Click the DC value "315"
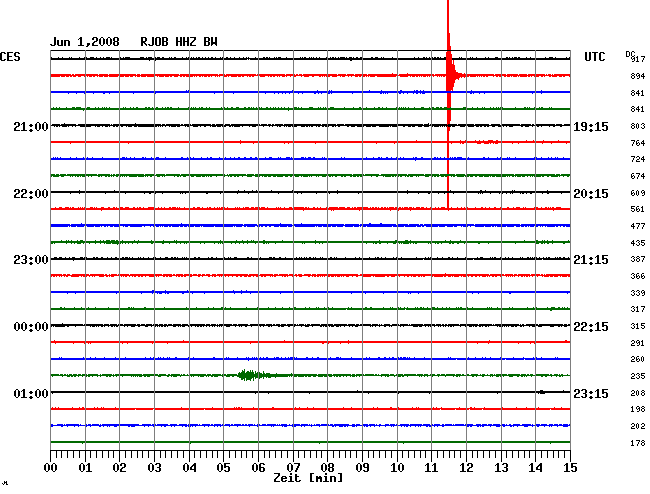Viewport: 650px width, 494px height. [638, 326]
